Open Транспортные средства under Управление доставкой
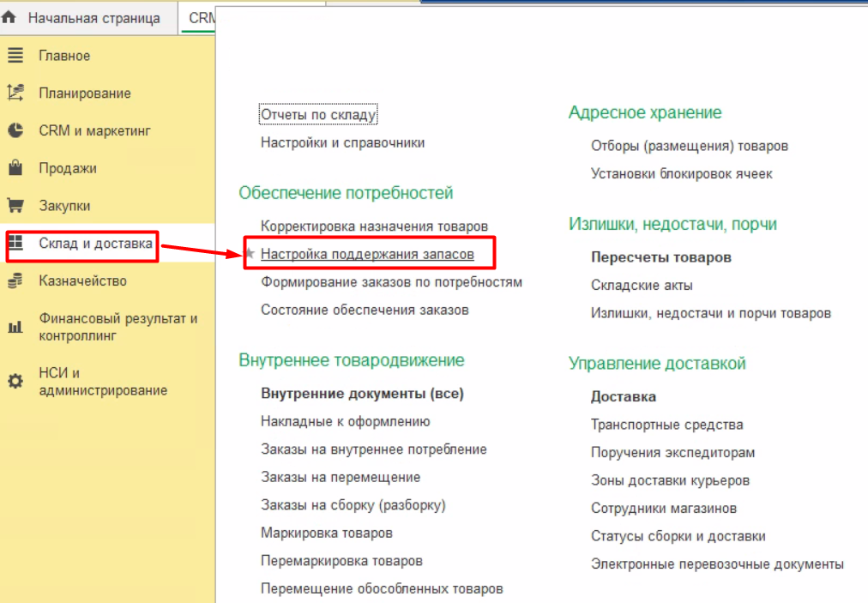This screenshot has height=603, width=868. click(666, 425)
